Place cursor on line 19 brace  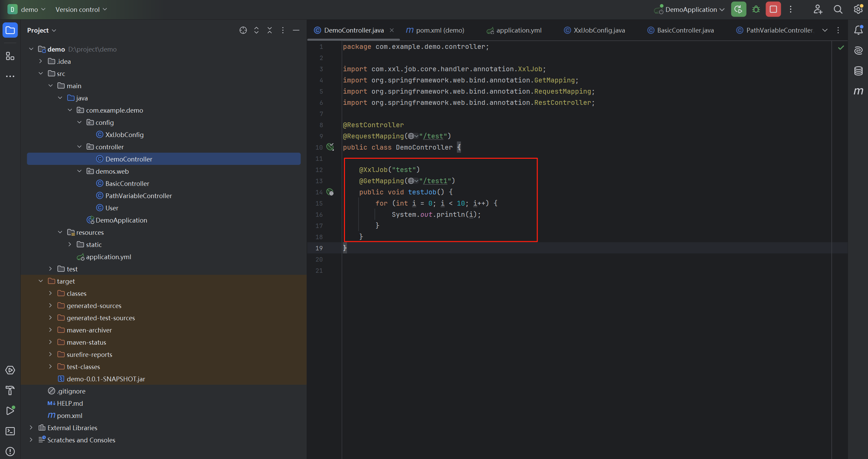[345, 248]
